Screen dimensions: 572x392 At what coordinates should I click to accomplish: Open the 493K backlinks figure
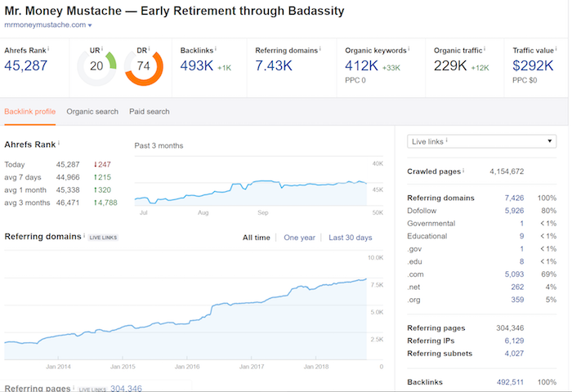197,65
